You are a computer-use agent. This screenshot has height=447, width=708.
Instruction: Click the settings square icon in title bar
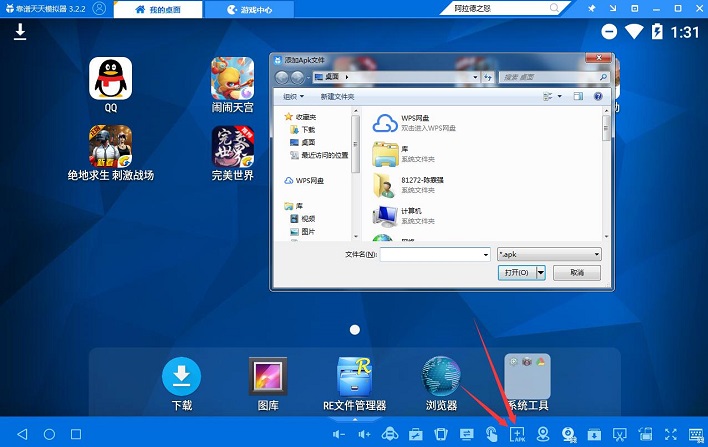[635, 9]
